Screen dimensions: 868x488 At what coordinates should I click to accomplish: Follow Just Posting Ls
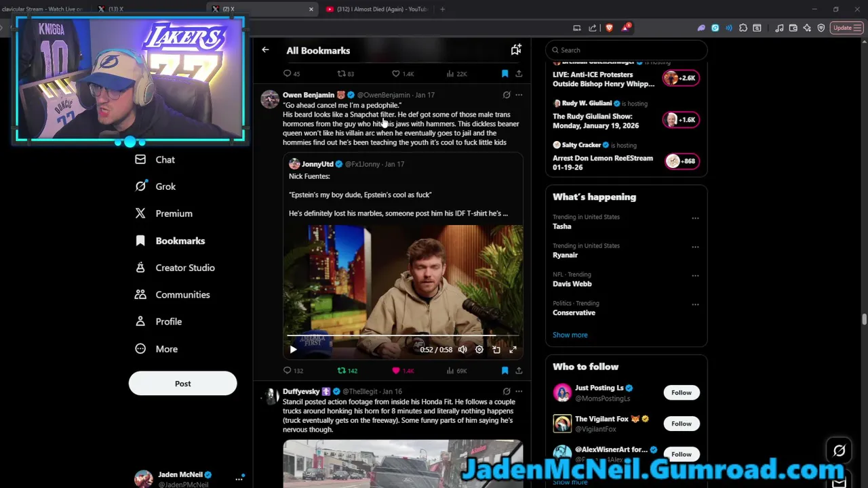click(682, 392)
